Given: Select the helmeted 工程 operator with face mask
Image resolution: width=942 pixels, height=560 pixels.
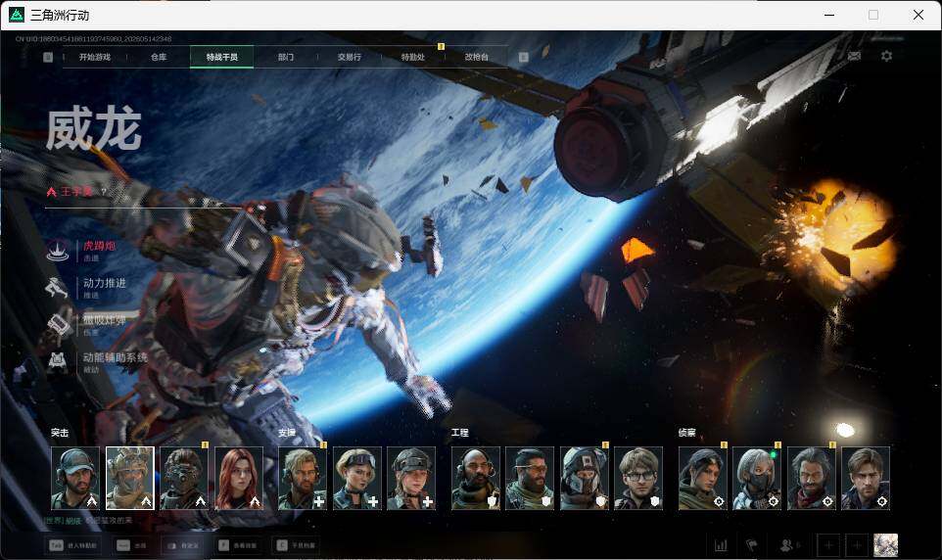Looking at the screenshot, I should pyautogui.click(x=585, y=479).
